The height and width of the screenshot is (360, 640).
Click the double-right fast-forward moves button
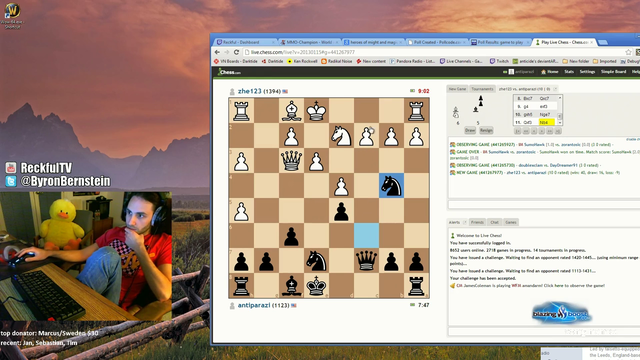(550, 131)
